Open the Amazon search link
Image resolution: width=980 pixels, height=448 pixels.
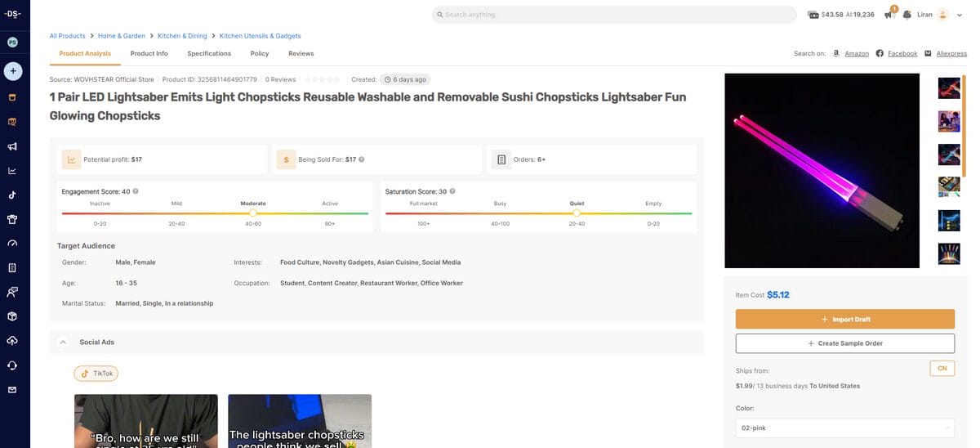coord(856,54)
